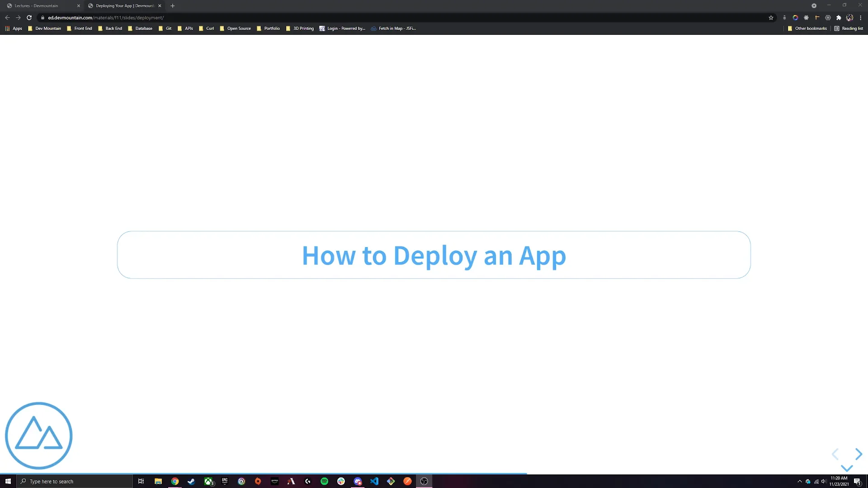
Task: Open the Portfolio bookmarks folder
Action: click(268, 28)
